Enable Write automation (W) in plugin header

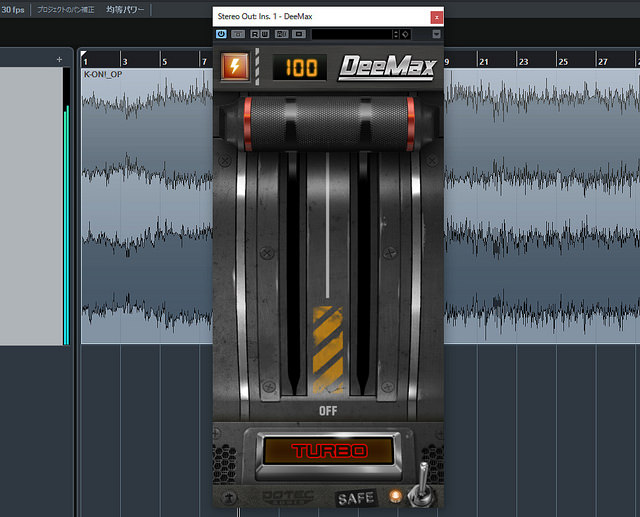[x=264, y=34]
